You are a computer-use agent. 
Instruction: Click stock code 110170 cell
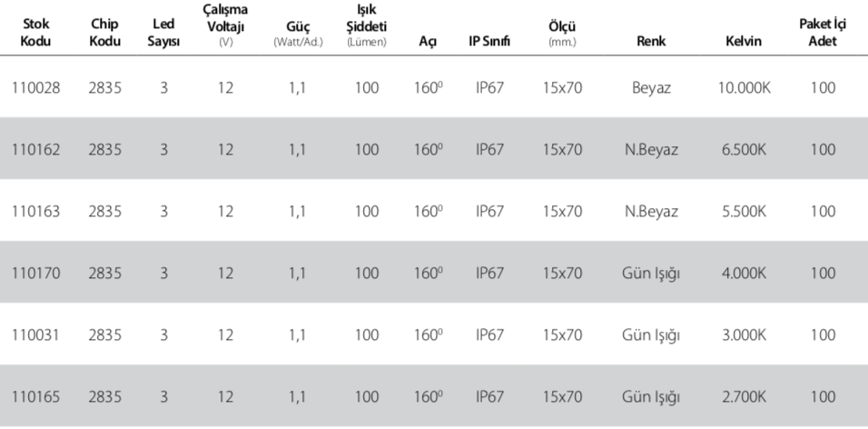[x=36, y=273]
